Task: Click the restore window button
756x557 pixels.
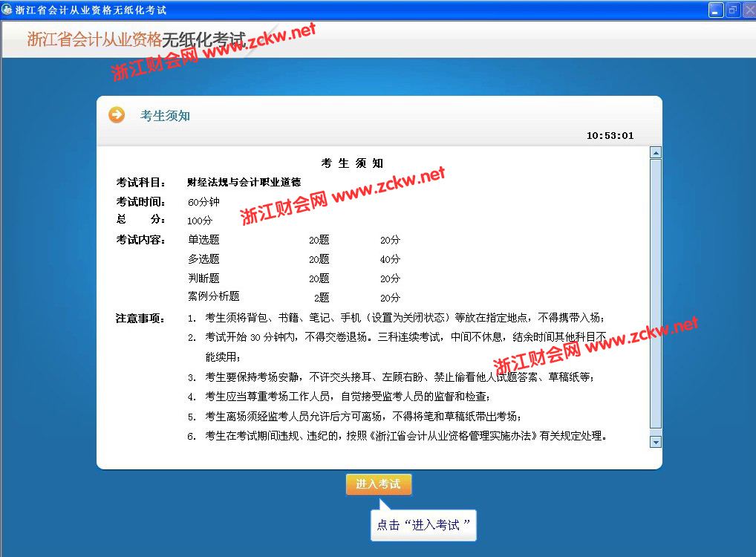Action: [731, 10]
